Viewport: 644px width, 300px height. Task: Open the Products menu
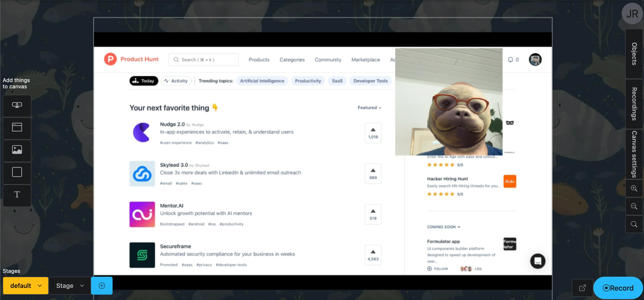(259, 60)
